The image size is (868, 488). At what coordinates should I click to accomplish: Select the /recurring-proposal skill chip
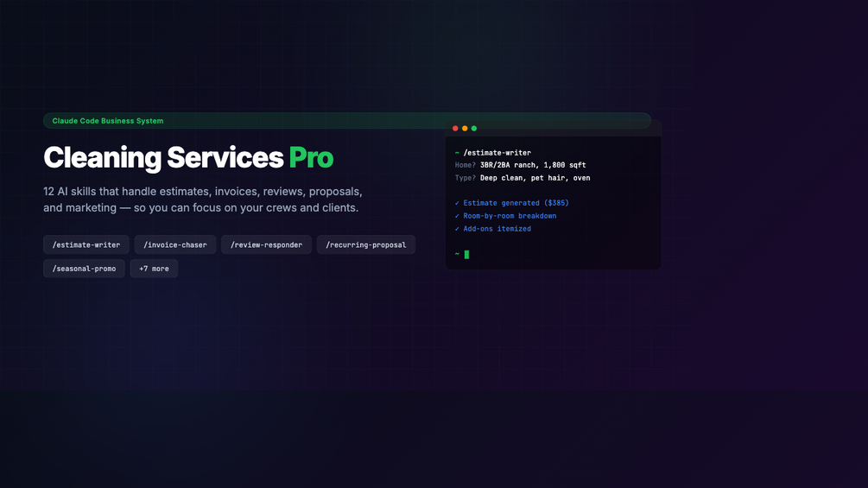point(366,244)
